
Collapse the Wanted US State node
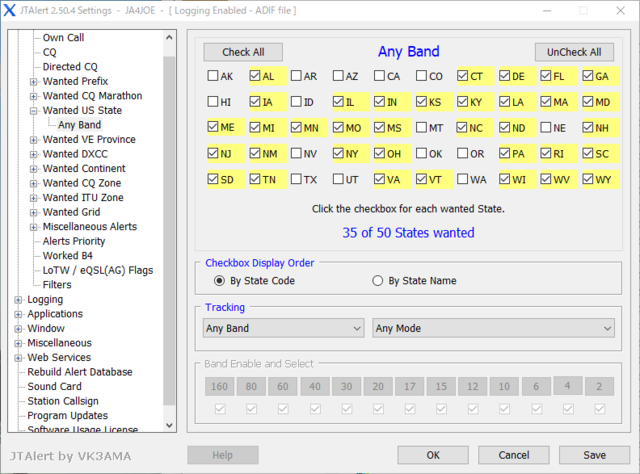(33, 111)
